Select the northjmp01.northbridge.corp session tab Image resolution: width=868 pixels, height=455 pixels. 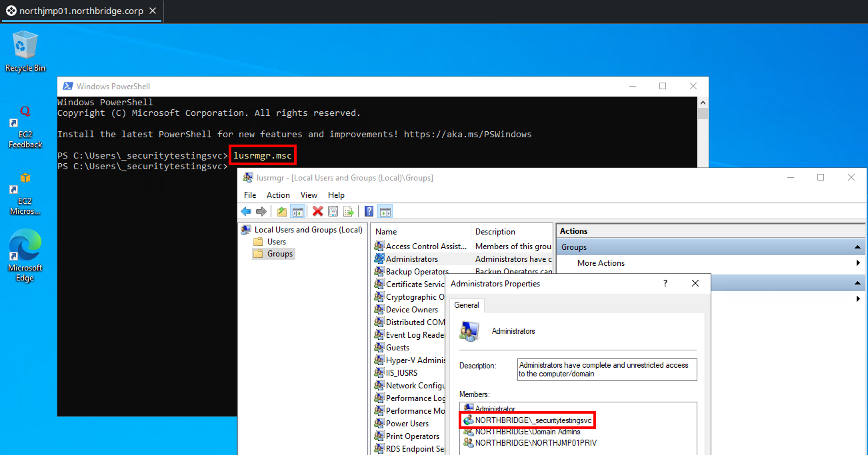(81, 11)
